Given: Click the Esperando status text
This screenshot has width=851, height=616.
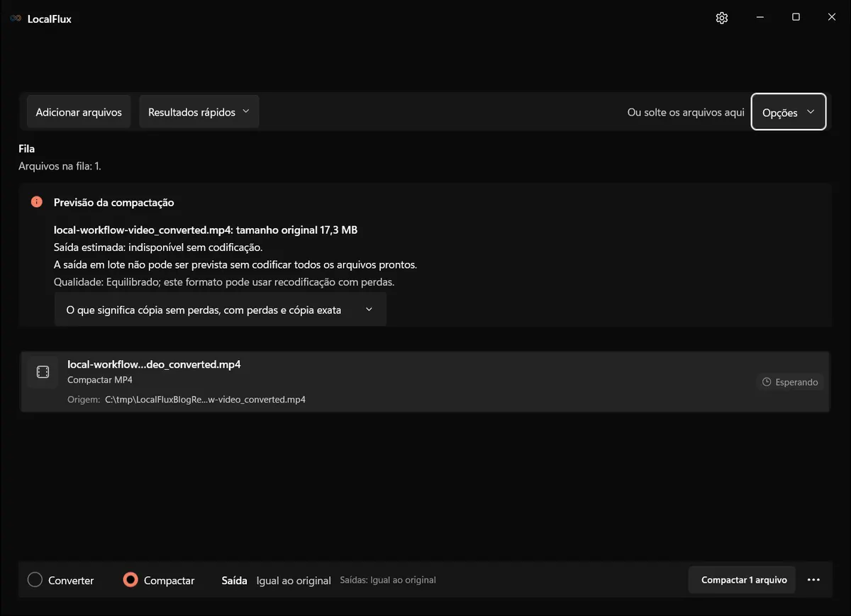Looking at the screenshot, I should tap(796, 382).
